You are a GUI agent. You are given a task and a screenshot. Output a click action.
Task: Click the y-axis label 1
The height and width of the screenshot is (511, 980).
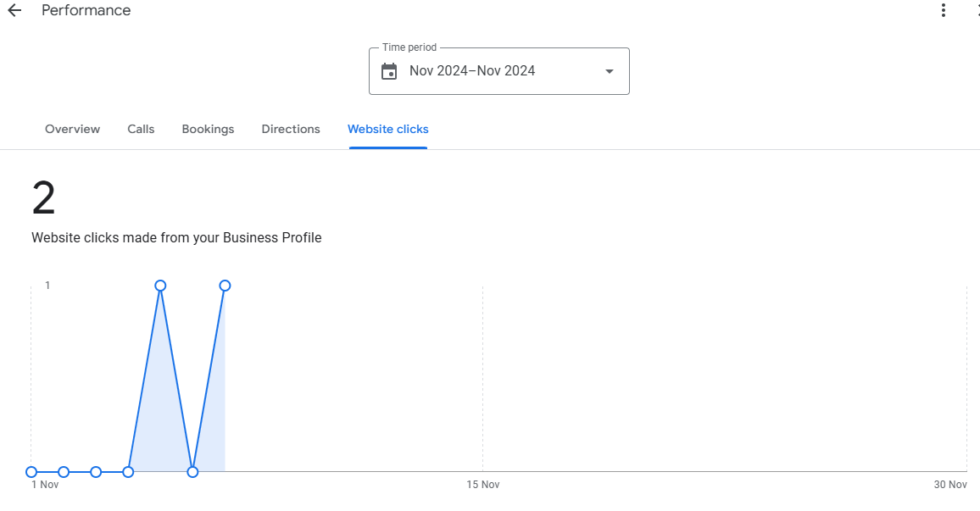(x=47, y=286)
